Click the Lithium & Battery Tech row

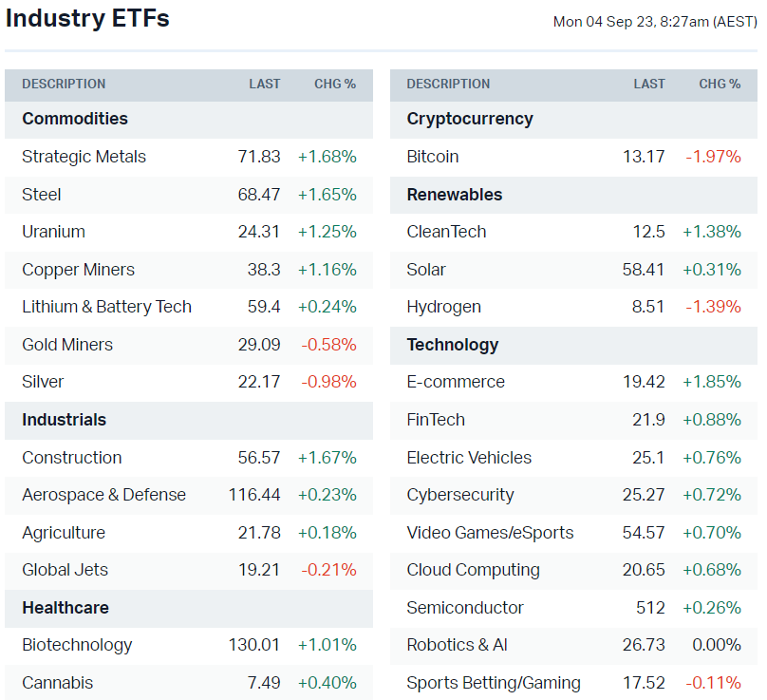pos(106,307)
